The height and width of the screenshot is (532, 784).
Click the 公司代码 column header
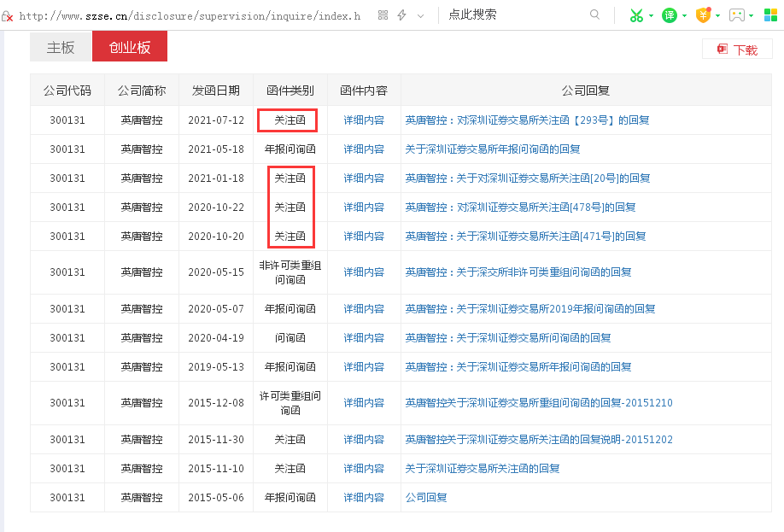coord(67,91)
